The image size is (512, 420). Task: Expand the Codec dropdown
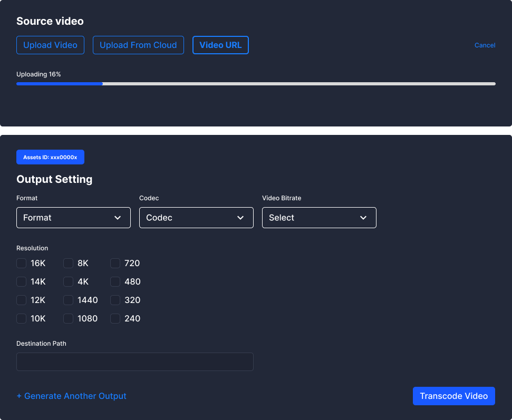196,218
